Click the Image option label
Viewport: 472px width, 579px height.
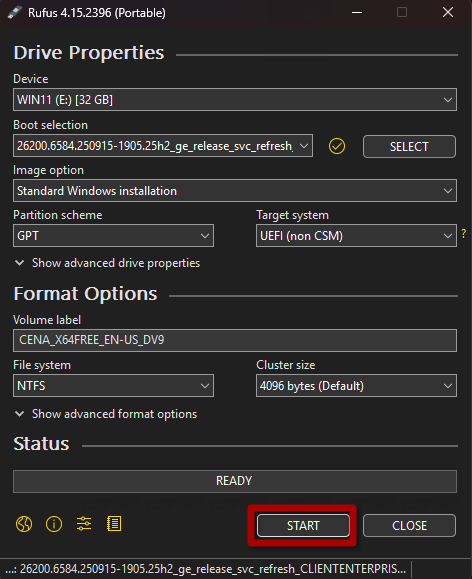click(48, 170)
